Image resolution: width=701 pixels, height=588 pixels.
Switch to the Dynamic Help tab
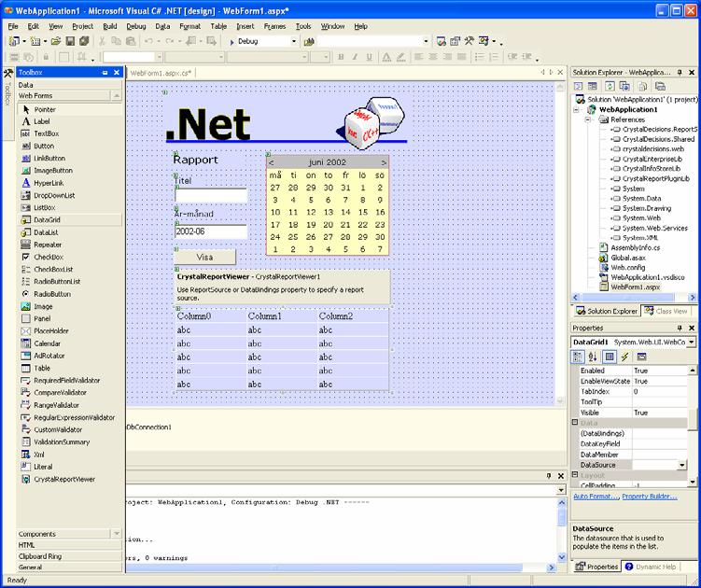click(651, 567)
